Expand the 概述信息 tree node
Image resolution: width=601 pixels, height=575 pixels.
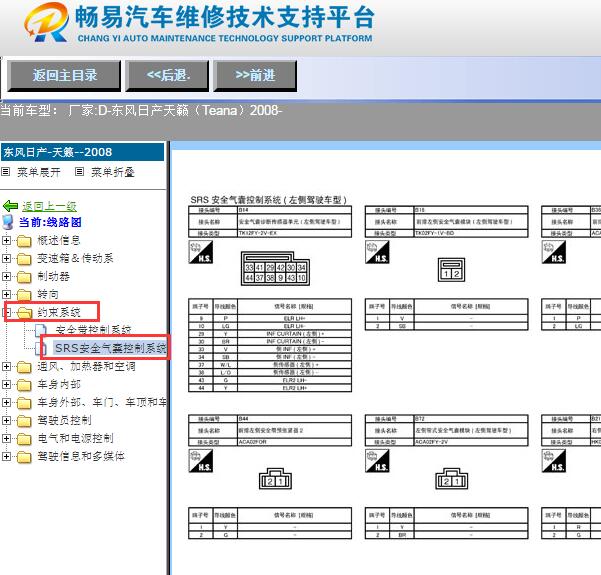coord(6,240)
